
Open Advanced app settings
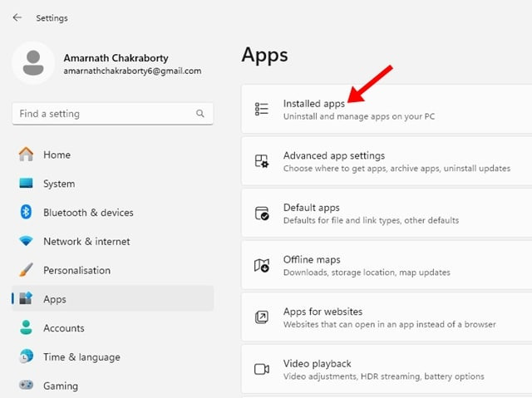(387, 161)
